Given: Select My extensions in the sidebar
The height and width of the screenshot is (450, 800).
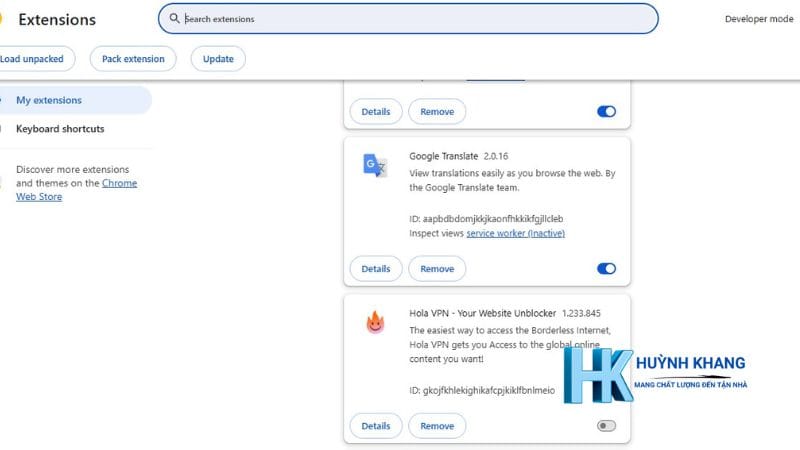Looking at the screenshot, I should (76, 100).
